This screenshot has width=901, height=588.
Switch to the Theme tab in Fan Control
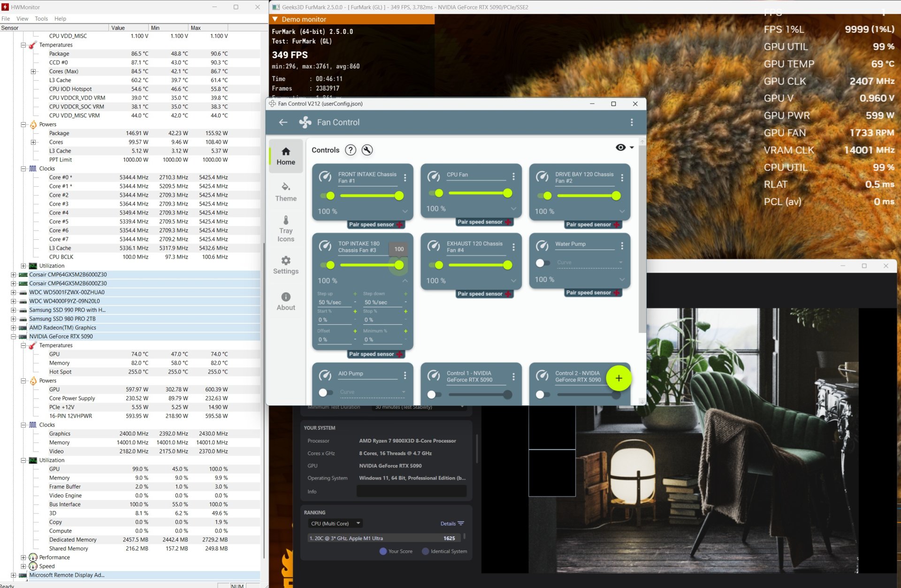(x=286, y=192)
